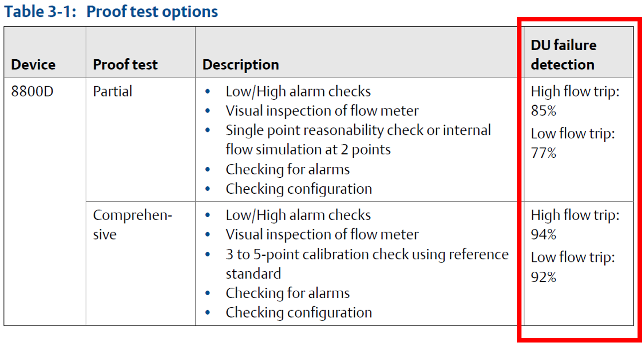Select the "Device" column header
The height and width of the screenshot is (344, 644).
[33, 65]
